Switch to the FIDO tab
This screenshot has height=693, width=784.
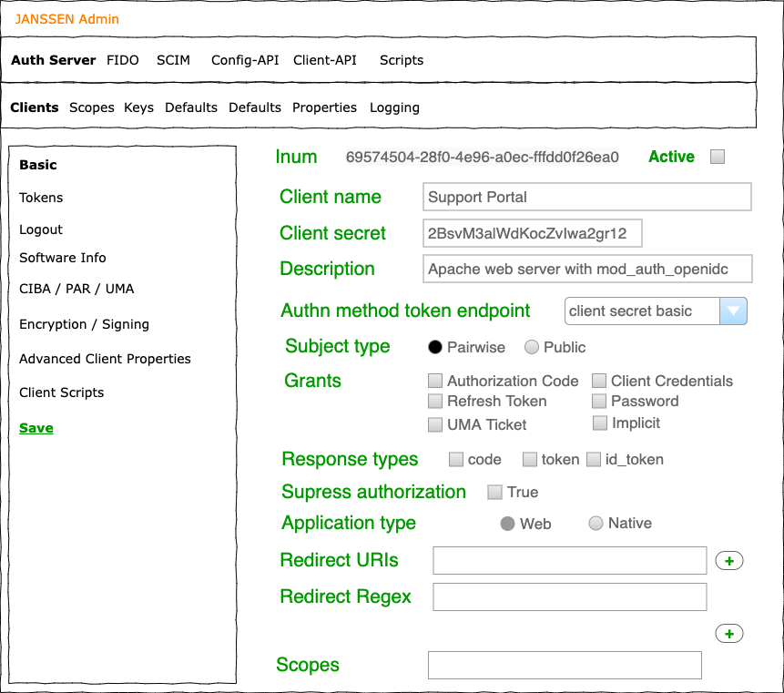[123, 60]
